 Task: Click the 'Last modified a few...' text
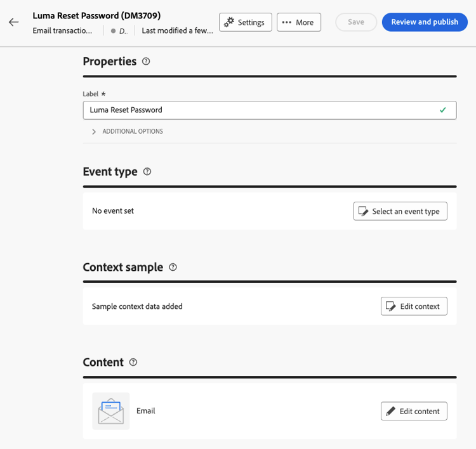(x=177, y=30)
